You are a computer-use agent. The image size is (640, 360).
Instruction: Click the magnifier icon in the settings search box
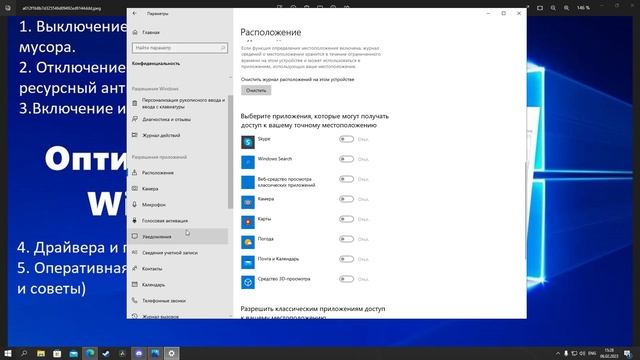pos(223,48)
